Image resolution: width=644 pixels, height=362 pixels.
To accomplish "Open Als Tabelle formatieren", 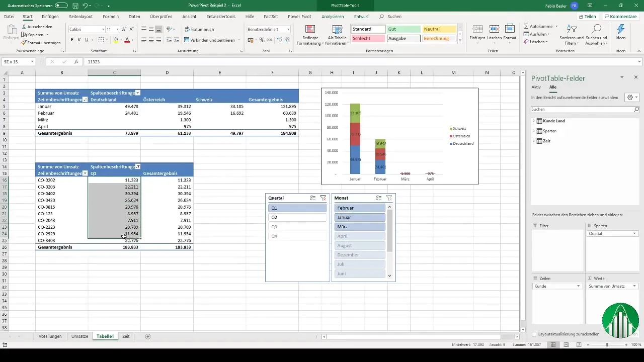I will coord(338,35).
